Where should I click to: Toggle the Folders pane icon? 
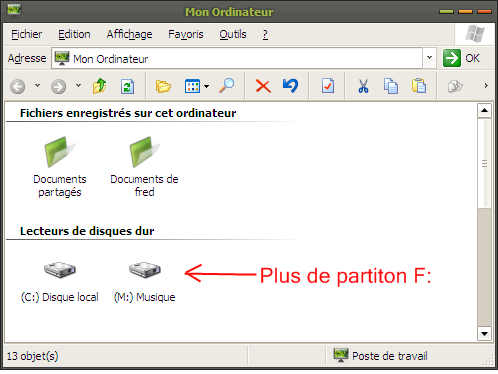tap(163, 86)
